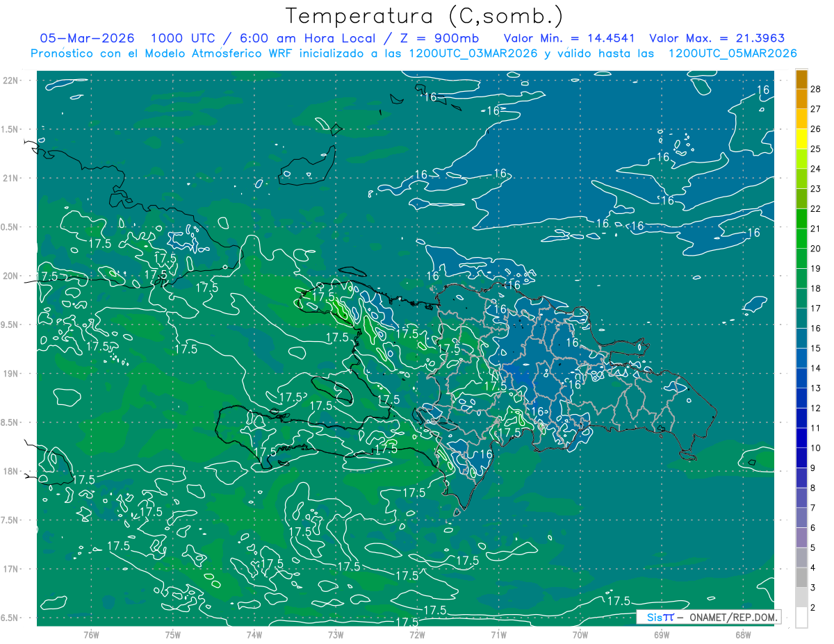Click the '1200UTC_05MAR2026' valid-until text
This screenshot has height=644, width=834.
[x=733, y=53]
